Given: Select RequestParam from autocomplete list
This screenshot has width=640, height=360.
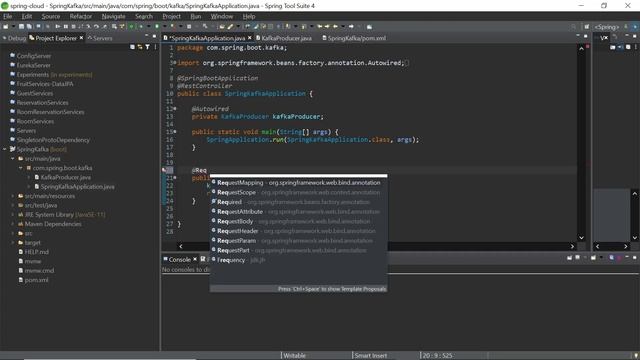Looking at the screenshot, I should (x=298, y=241).
